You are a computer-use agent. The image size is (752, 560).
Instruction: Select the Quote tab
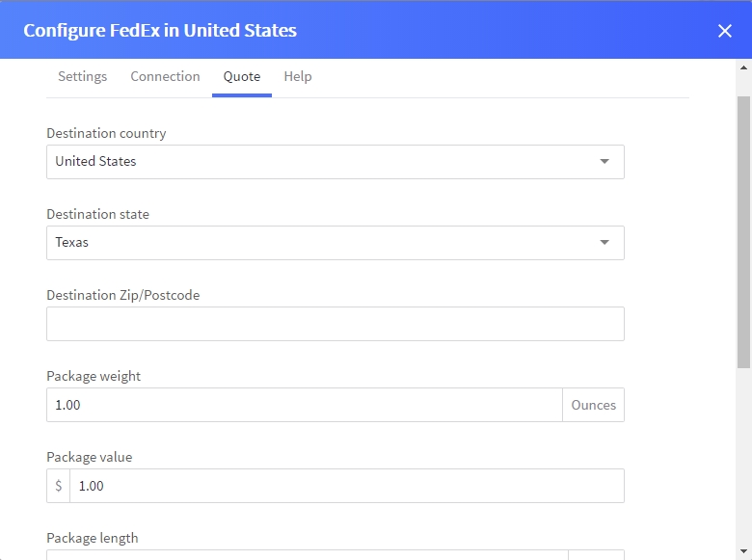242,76
